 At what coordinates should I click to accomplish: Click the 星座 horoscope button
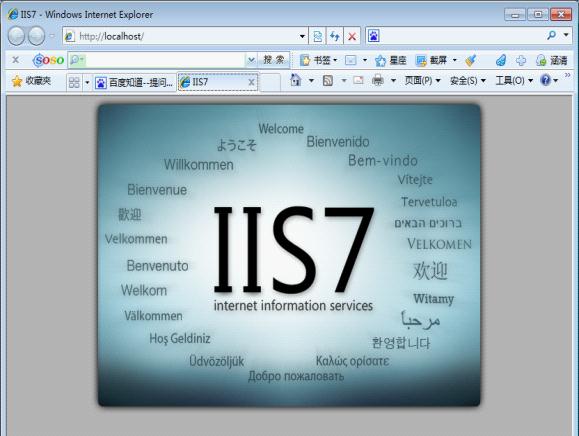click(x=390, y=60)
